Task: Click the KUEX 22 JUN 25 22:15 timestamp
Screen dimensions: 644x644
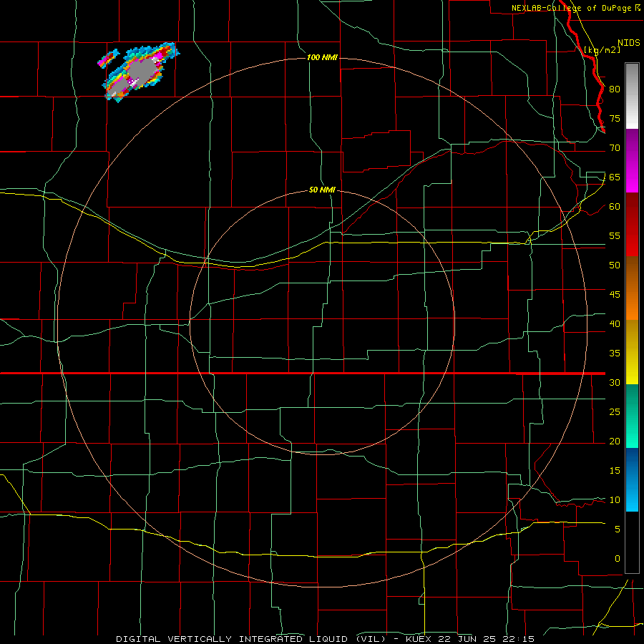Action: (x=470, y=639)
